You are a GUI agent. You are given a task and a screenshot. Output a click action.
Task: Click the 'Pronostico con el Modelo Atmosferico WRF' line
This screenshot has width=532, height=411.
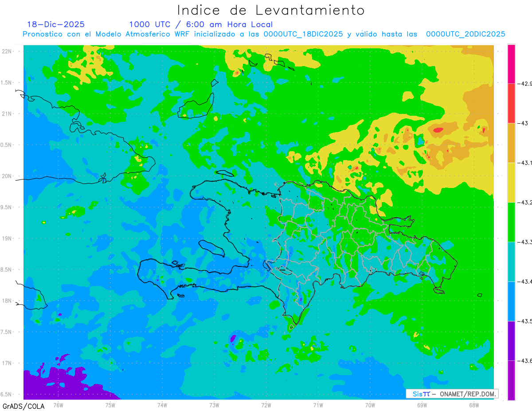(x=264, y=34)
